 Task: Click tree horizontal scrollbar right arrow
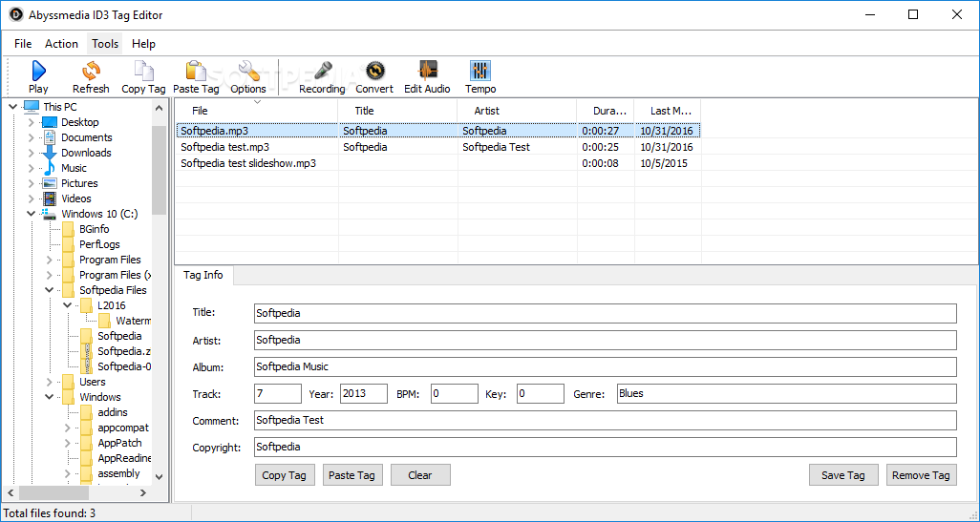143,493
